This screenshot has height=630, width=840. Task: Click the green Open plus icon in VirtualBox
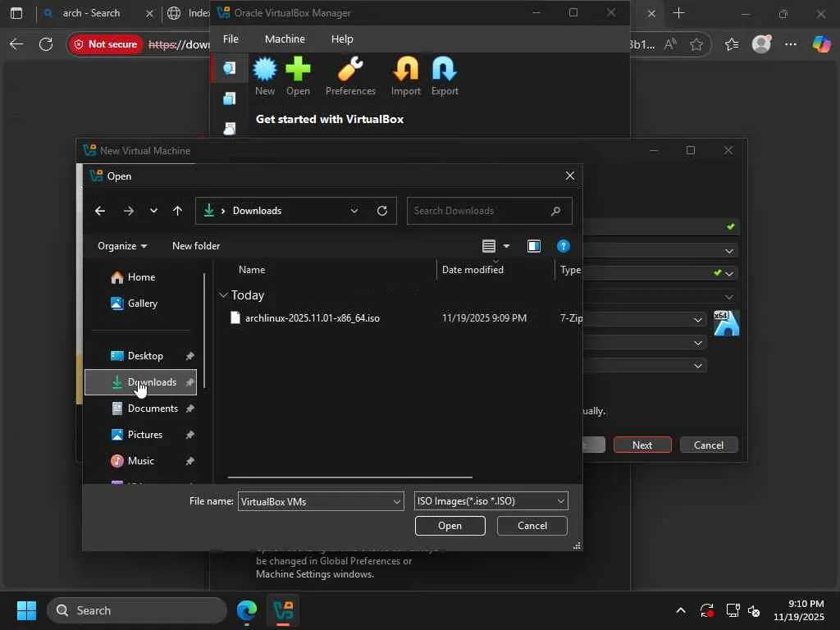(298, 76)
